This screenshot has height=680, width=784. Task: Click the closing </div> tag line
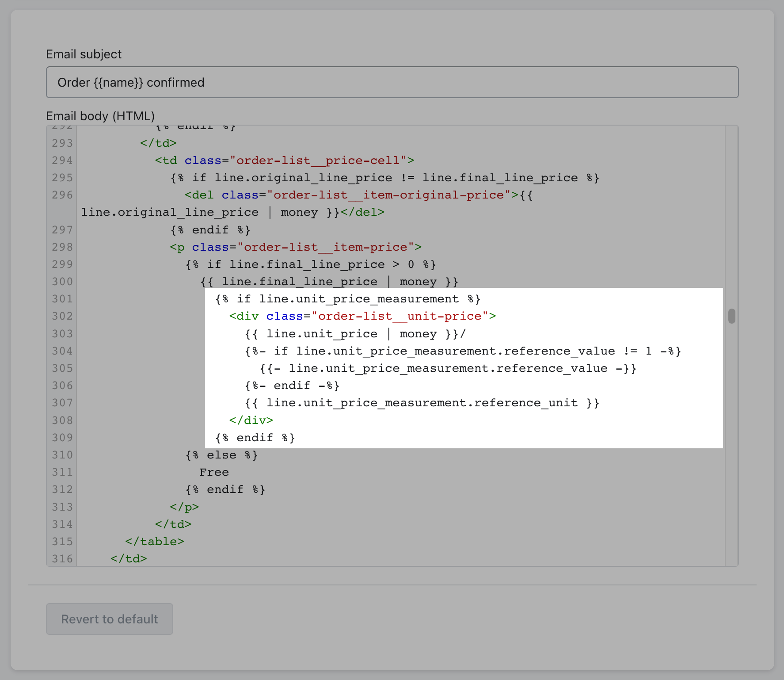click(x=251, y=420)
